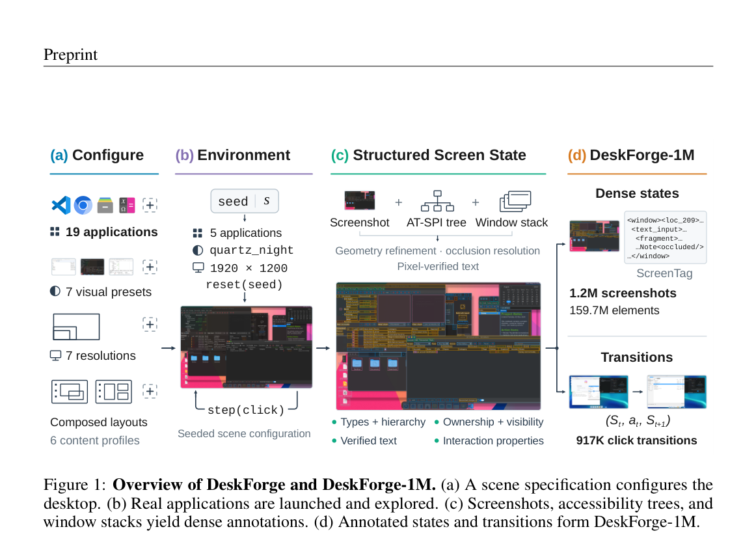Screen dimensions: 756x540
Task: Click the seed s box
Action: pyautogui.click(x=245, y=201)
